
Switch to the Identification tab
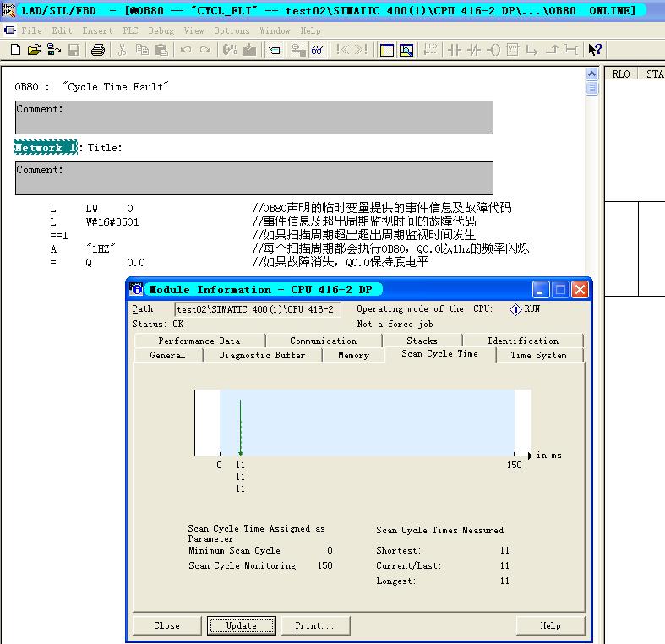(x=523, y=341)
